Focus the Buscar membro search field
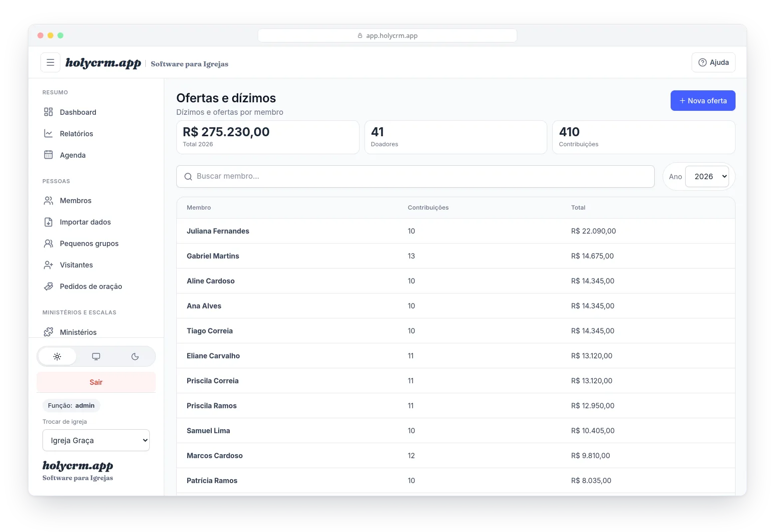Viewport: 775px width, 532px height. point(415,177)
